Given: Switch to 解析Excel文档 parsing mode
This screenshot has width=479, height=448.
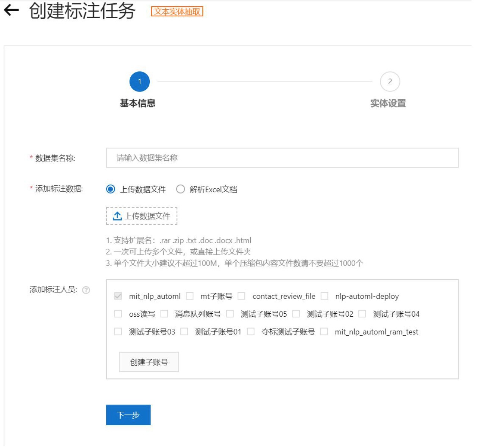Looking at the screenshot, I should tap(181, 189).
